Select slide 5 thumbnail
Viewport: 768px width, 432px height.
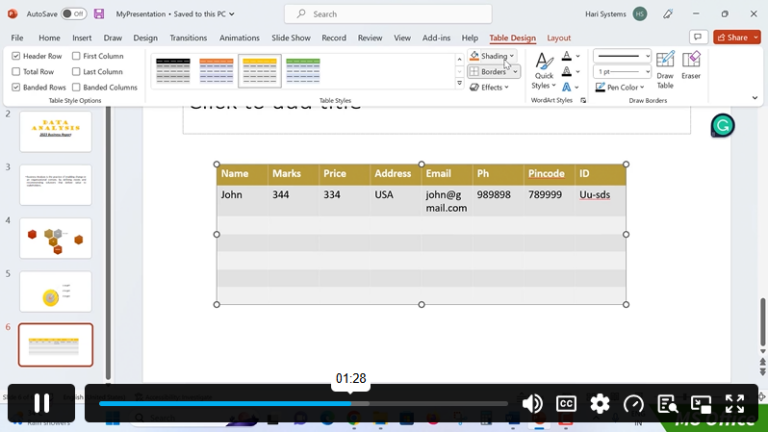coord(55,291)
